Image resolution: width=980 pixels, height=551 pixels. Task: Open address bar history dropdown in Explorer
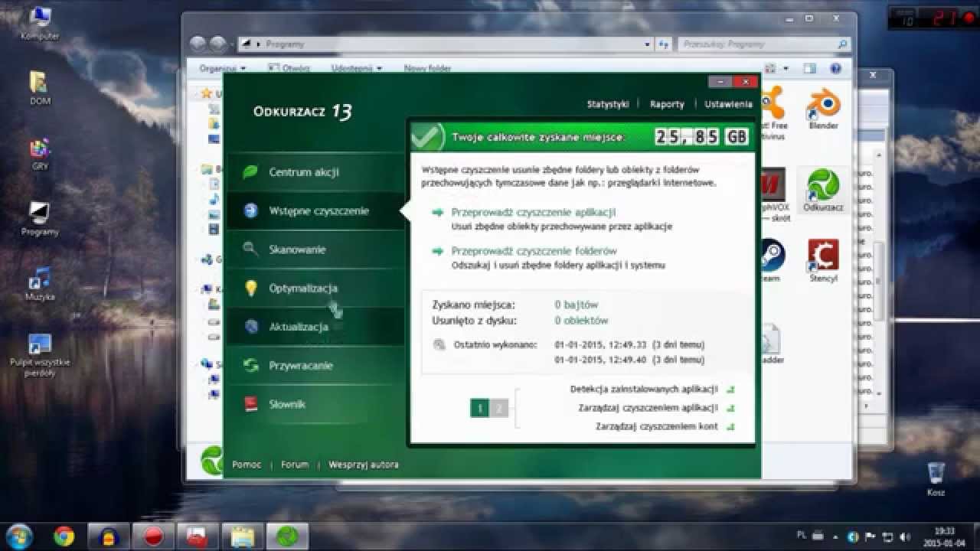pos(647,44)
